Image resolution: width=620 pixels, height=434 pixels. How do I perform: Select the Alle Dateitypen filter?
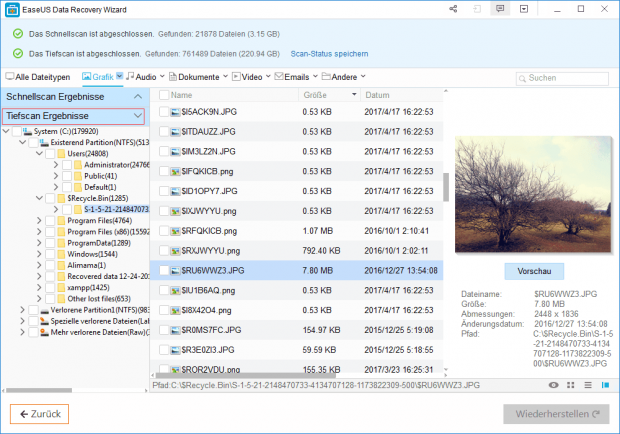coord(38,77)
